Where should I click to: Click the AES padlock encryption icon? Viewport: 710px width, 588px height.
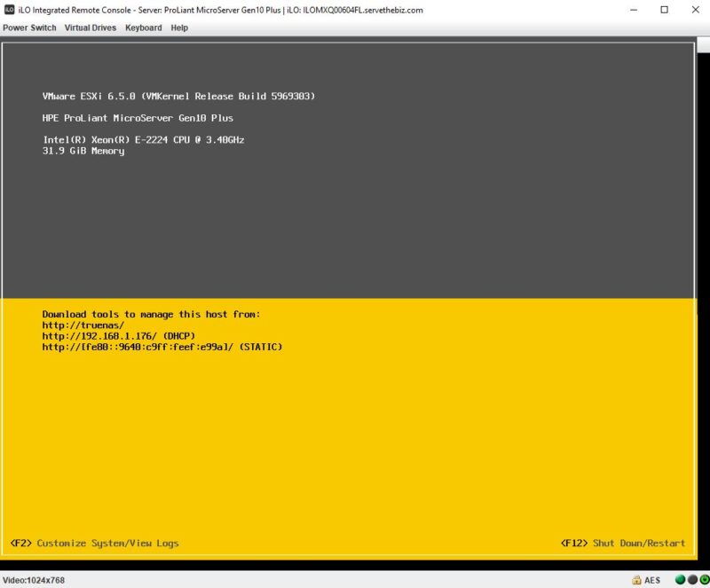click(x=636, y=580)
